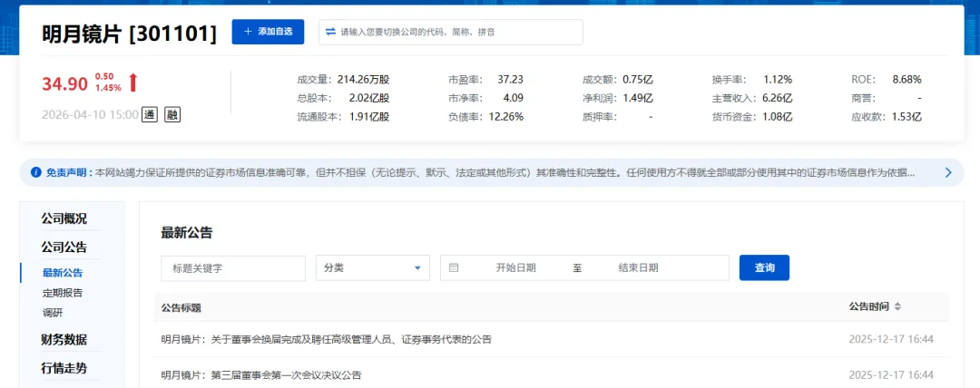Click the 成交额 value 0.75亿
Viewport: 980px width, 388px height.
pyautogui.click(x=638, y=80)
